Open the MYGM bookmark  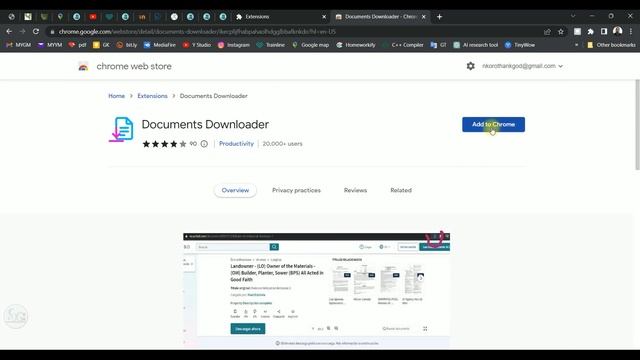18,45
